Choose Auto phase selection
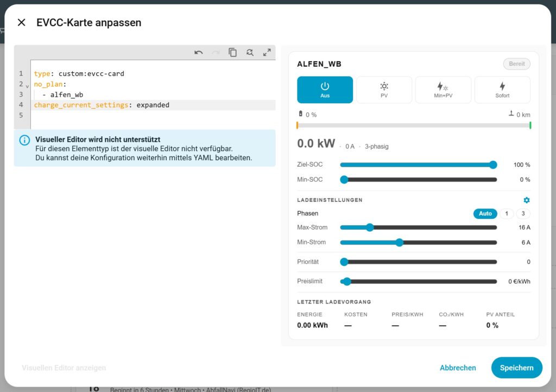Viewport: 556px width, 392px height. pos(485,213)
